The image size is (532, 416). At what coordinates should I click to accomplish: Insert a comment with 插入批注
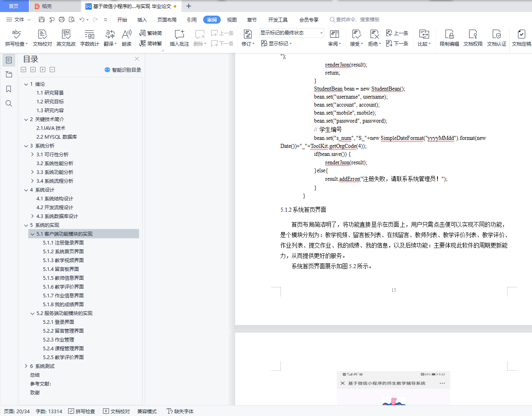(179, 38)
